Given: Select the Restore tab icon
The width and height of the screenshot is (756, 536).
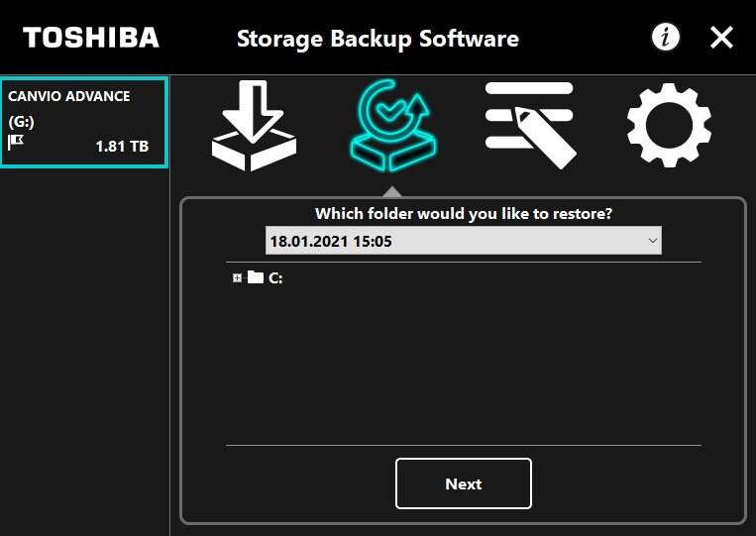Looking at the screenshot, I should click(x=392, y=127).
